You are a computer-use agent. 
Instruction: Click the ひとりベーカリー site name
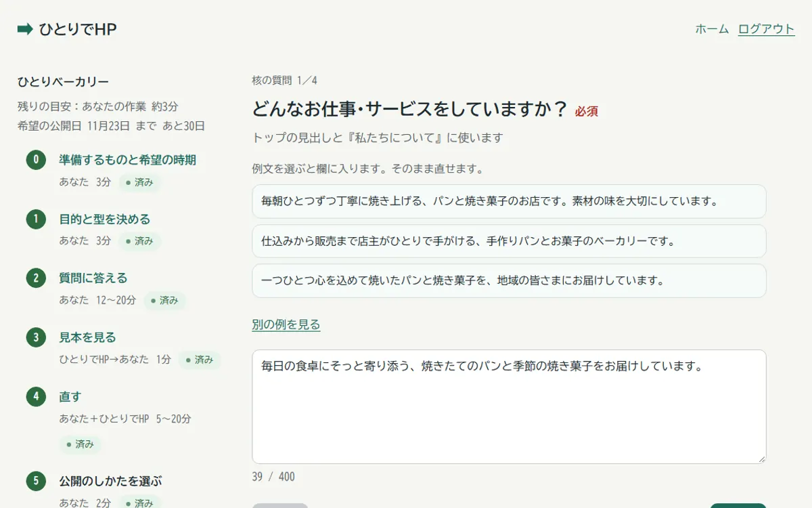[x=64, y=82]
